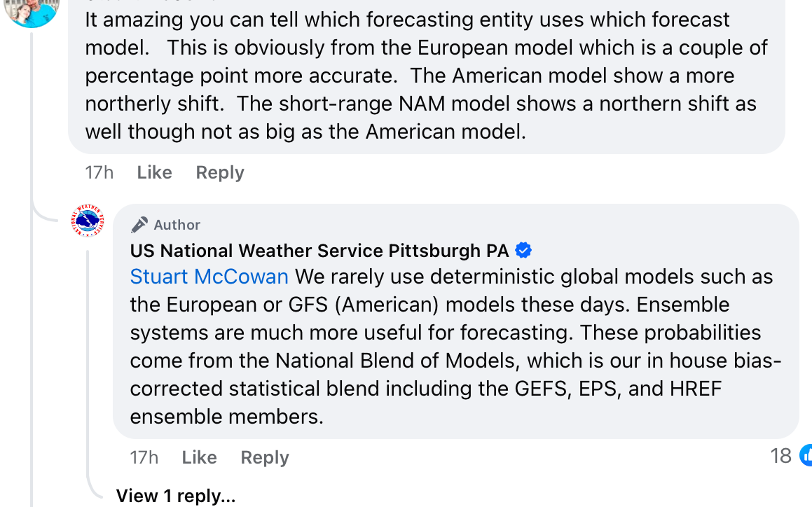
Task: Show the 18 reactions count
Action: point(780,457)
